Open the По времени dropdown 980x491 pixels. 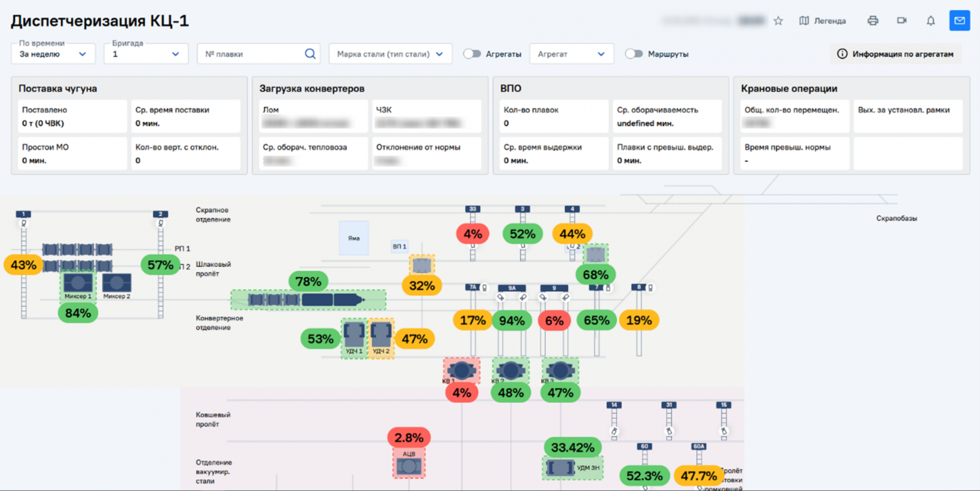click(53, 54)
